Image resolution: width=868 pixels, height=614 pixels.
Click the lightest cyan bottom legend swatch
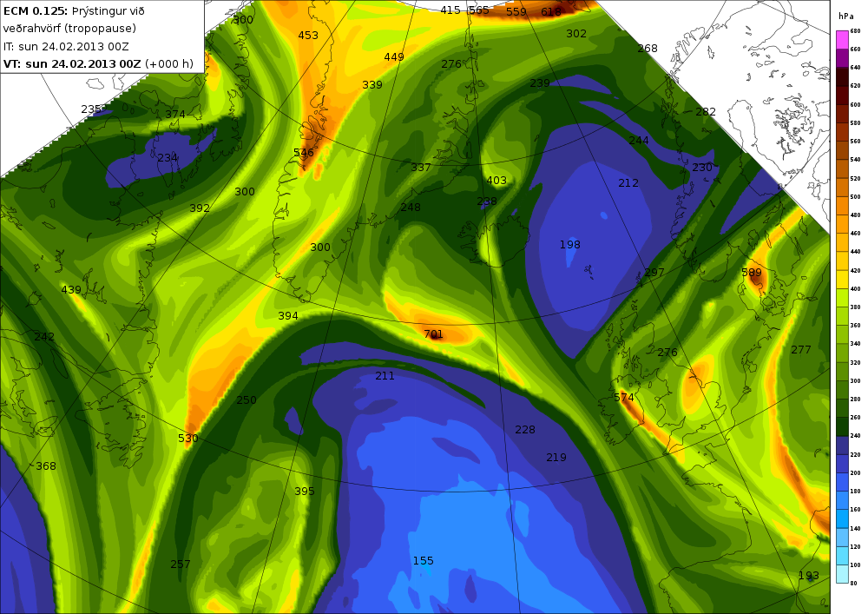[x=842, y=573]
